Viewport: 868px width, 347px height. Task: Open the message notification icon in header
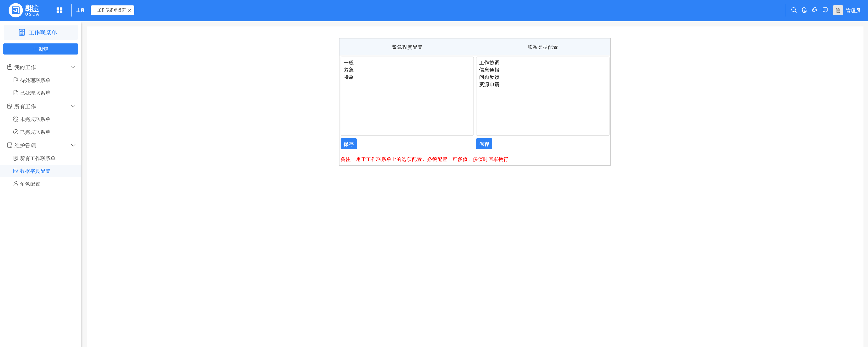[x=825, y=10]
